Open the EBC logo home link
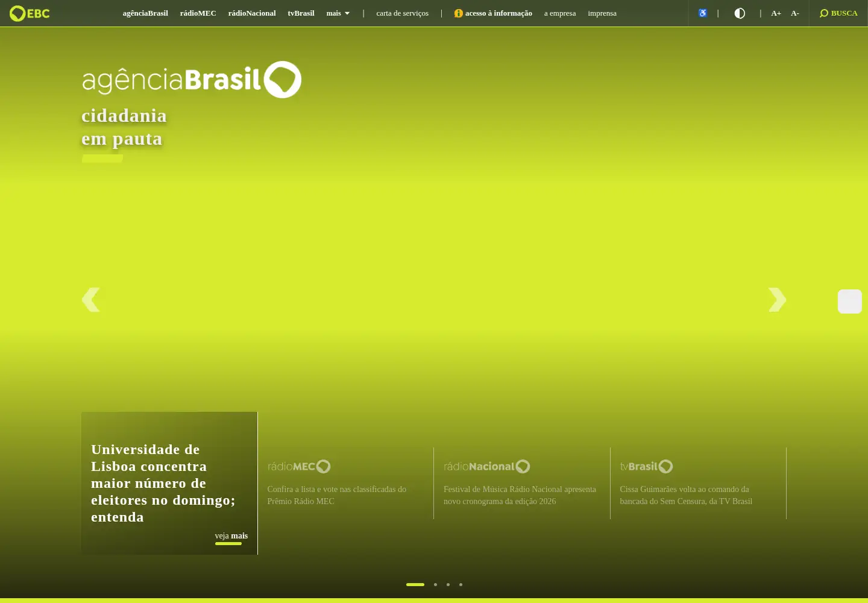This screenshot has width=868, height=603. click(30, 13)
